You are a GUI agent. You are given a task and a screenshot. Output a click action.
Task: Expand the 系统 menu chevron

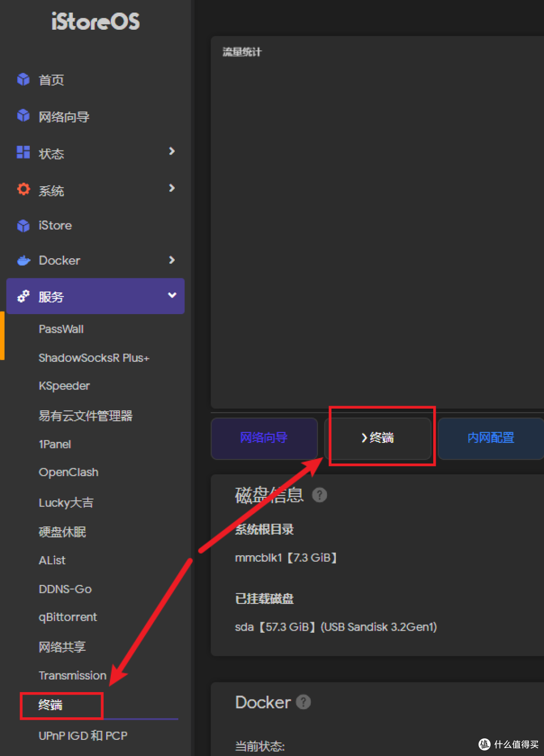click(x=172, y=188)
